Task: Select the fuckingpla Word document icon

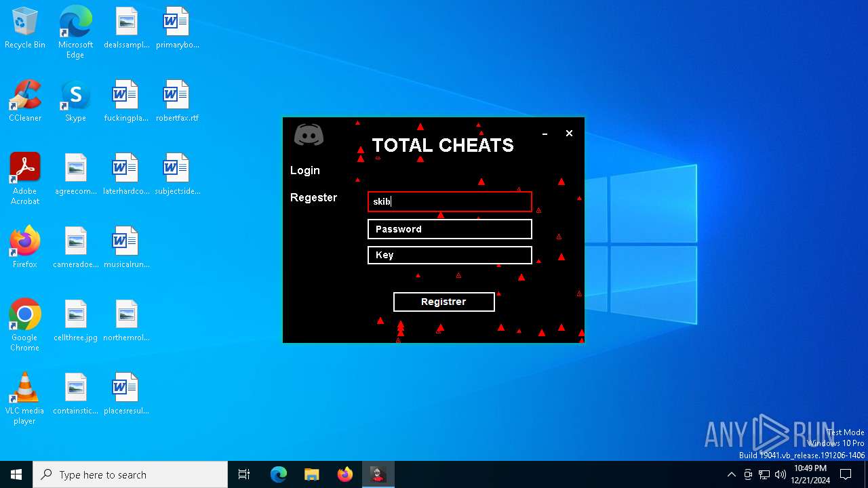Action: point(126,101)
